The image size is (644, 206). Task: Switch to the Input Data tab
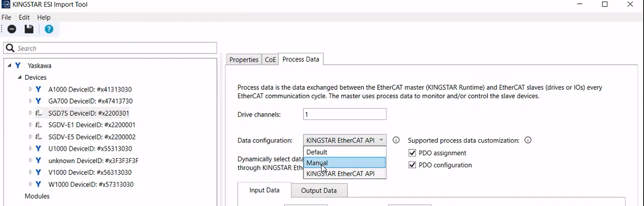pyautogui.click(x=264, y=190)
